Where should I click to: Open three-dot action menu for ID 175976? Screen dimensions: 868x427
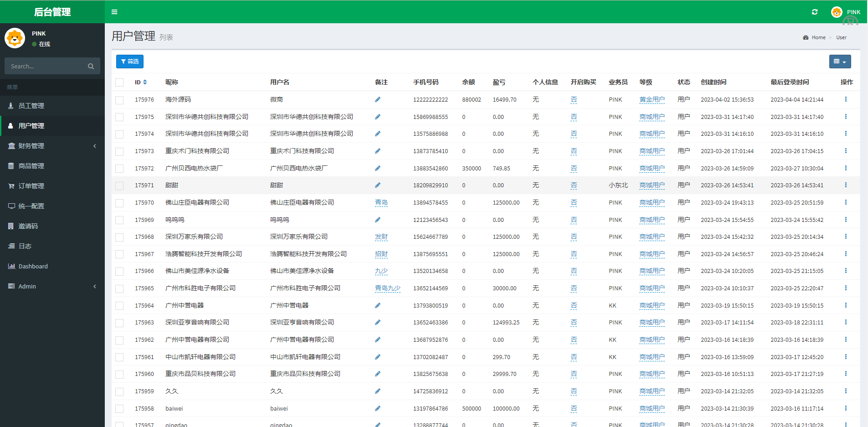tap(846, 99)
